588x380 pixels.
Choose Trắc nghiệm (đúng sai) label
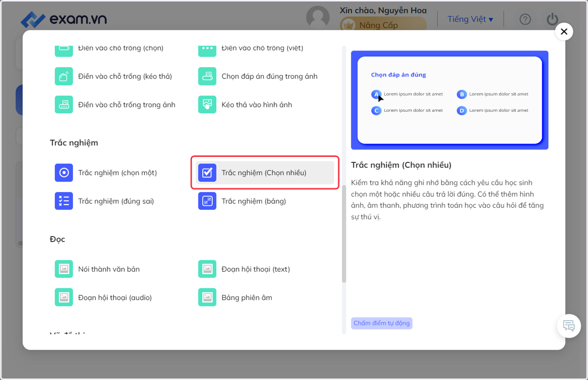pos(116,201)
